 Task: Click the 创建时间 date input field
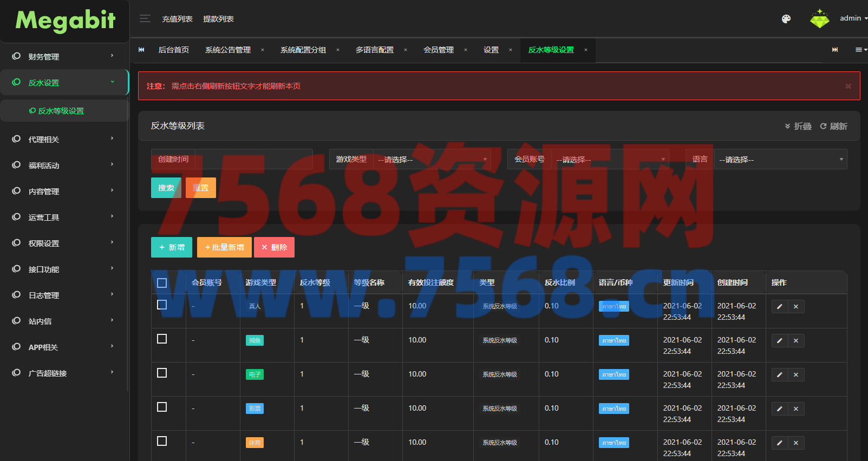coord(253,160)
